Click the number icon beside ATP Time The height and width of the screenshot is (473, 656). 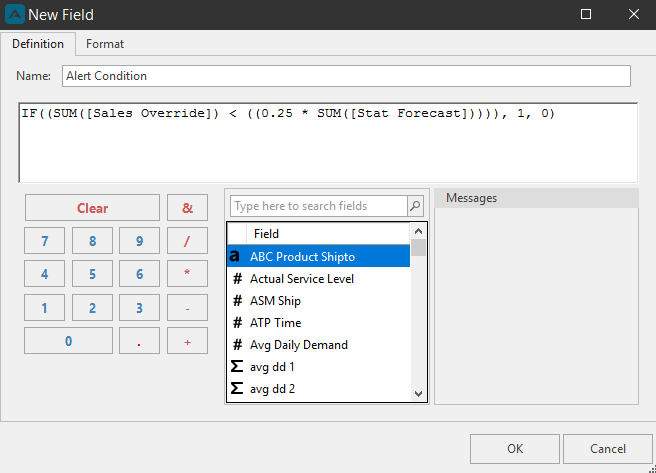click(x=237, y=322)
